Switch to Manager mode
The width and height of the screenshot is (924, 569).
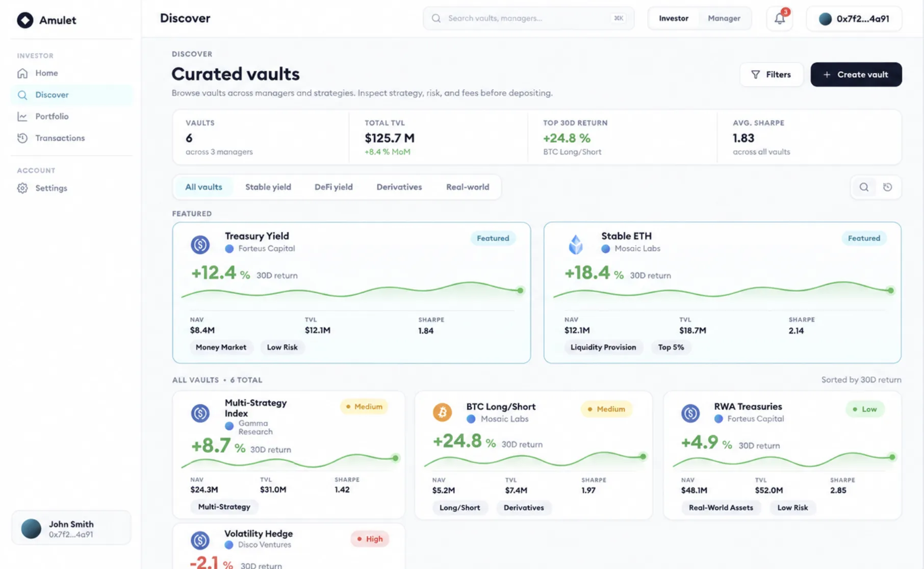click(x=724, y=18)
